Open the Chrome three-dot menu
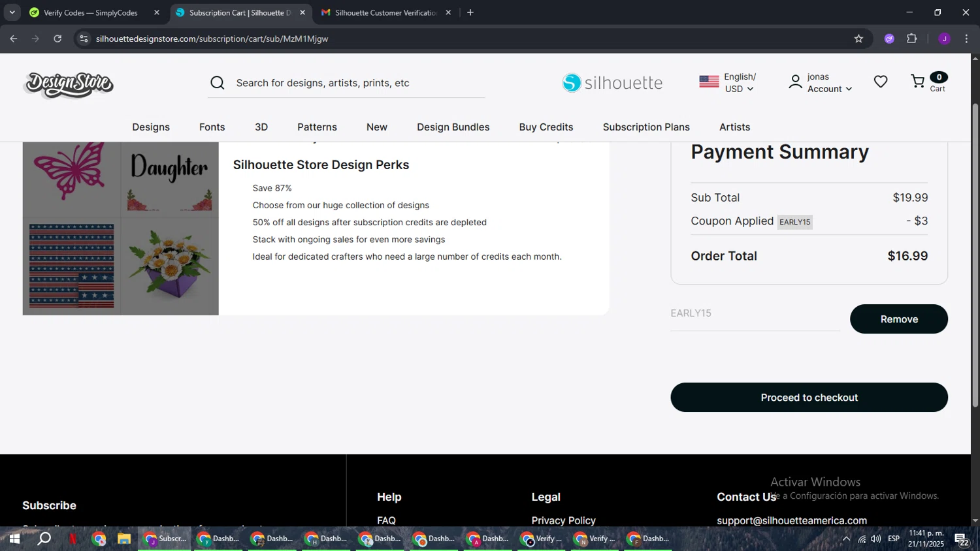The width and height of the screenshot is (980, 551). pyautogui.click(x=966, y=39)
